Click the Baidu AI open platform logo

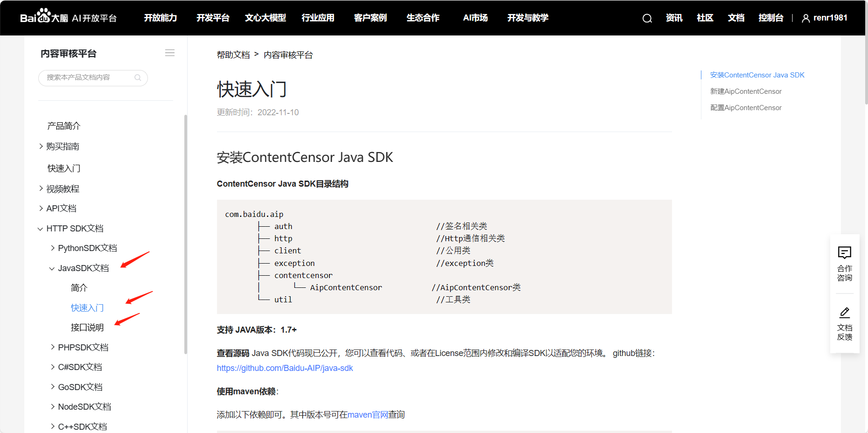68,17
